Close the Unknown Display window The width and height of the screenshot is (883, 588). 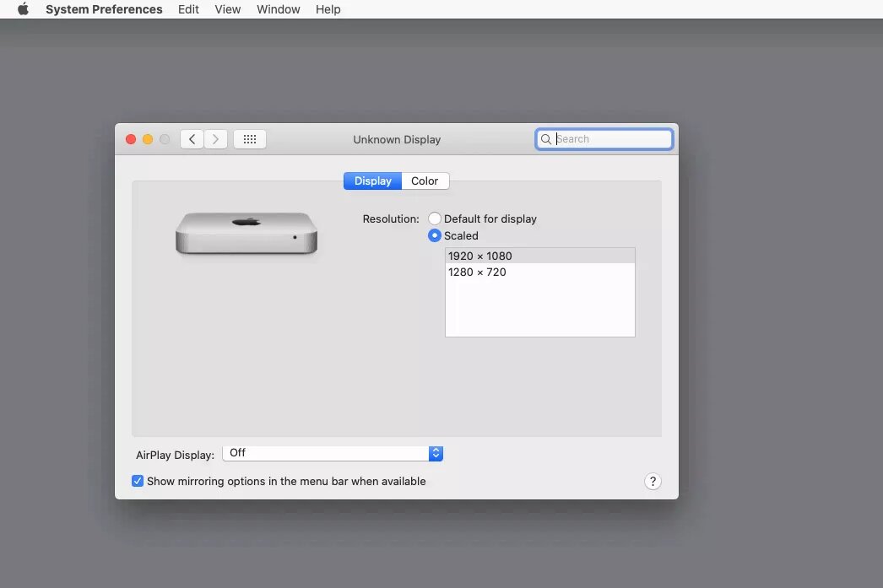point(131,139)
